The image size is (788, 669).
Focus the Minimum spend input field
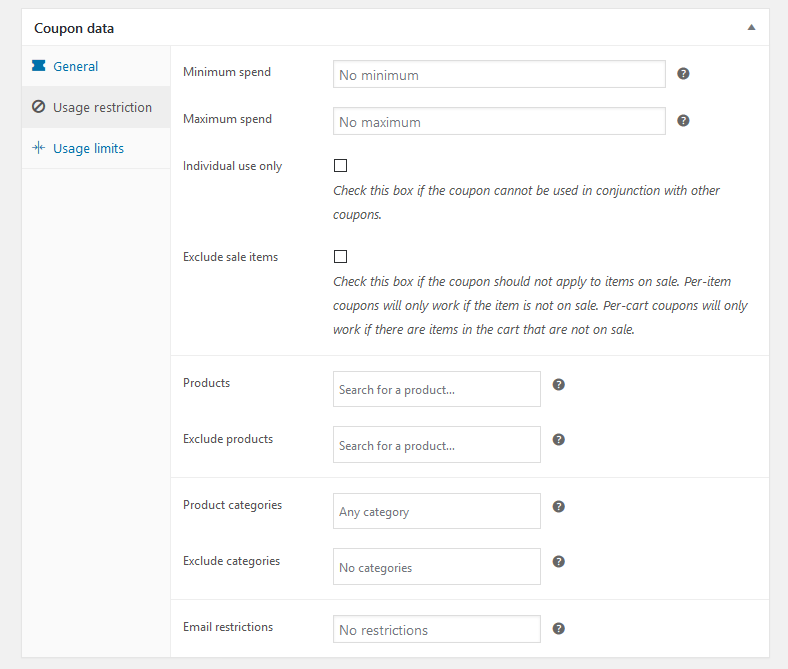click(x=499, y=74)
